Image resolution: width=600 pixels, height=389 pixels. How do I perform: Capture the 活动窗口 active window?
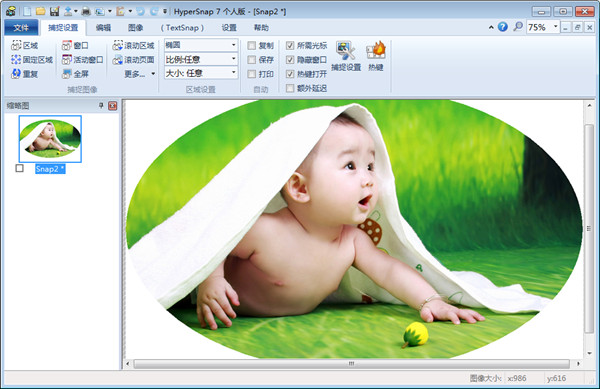pyautogui.click(x=82, y=60)
